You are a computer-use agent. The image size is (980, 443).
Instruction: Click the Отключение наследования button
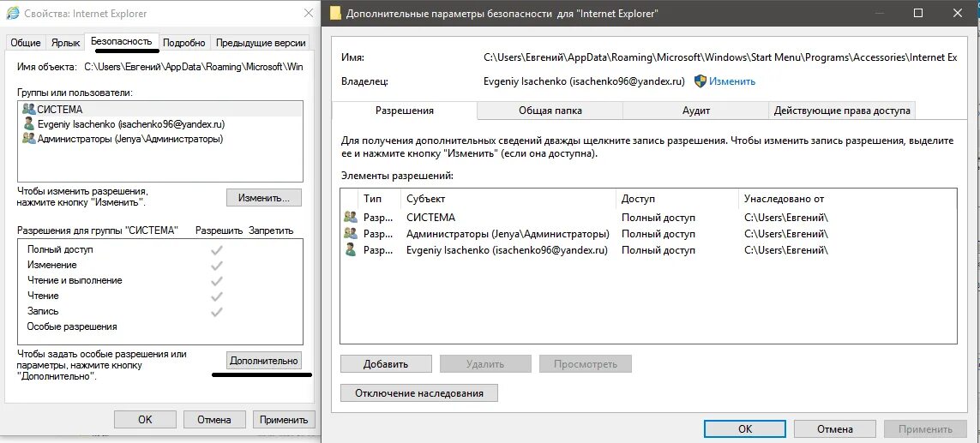[x=419, y=393]
